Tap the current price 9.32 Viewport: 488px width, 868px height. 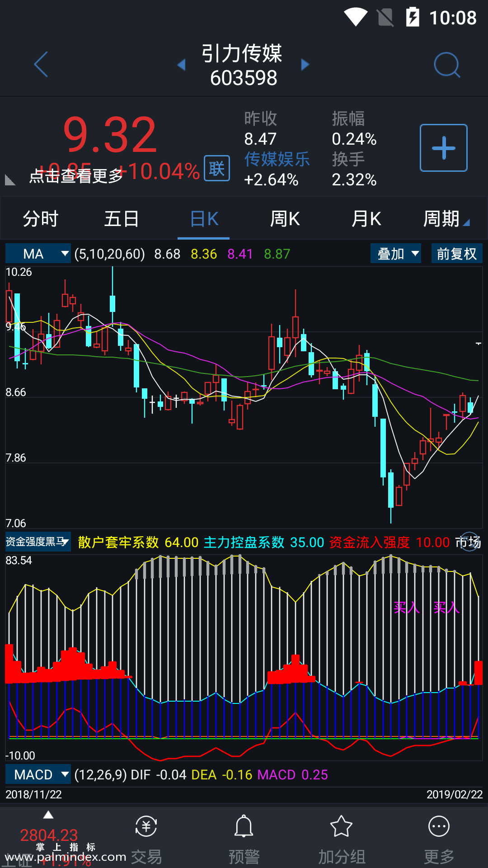pyautogui.click(x=110, y=135)
